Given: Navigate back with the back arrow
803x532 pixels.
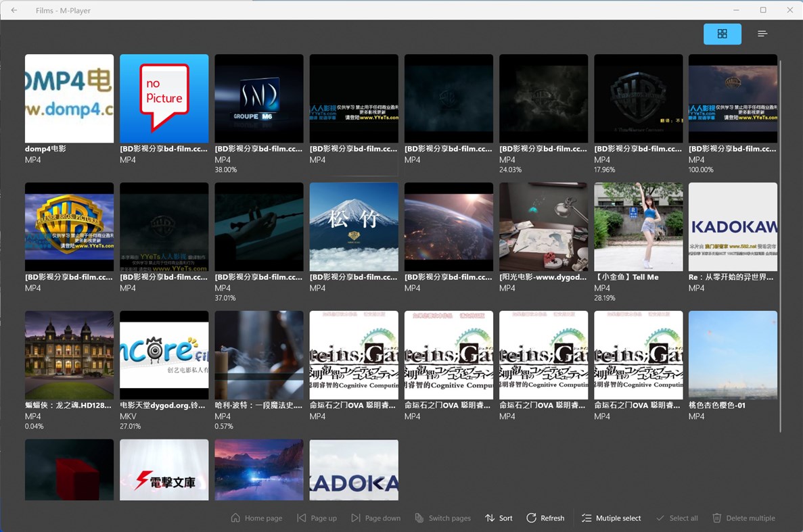Looking at the screenshot, I should click(14, 10).
